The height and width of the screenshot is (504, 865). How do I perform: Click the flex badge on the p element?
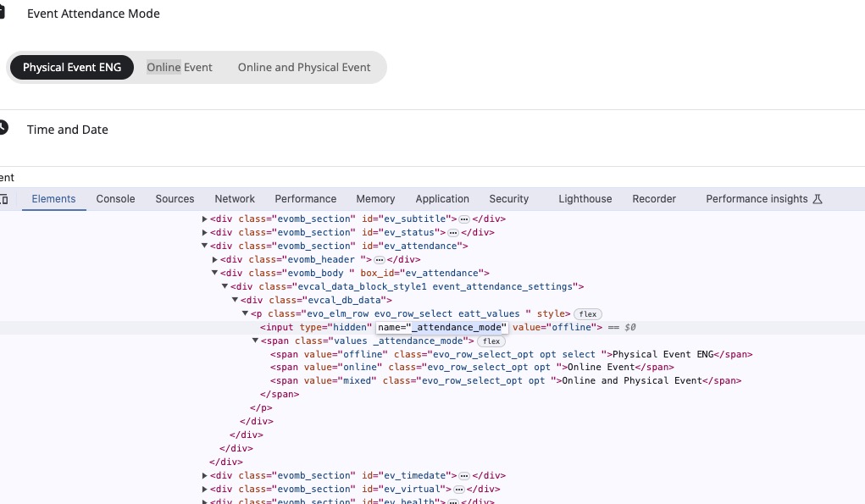coord(587,313)
